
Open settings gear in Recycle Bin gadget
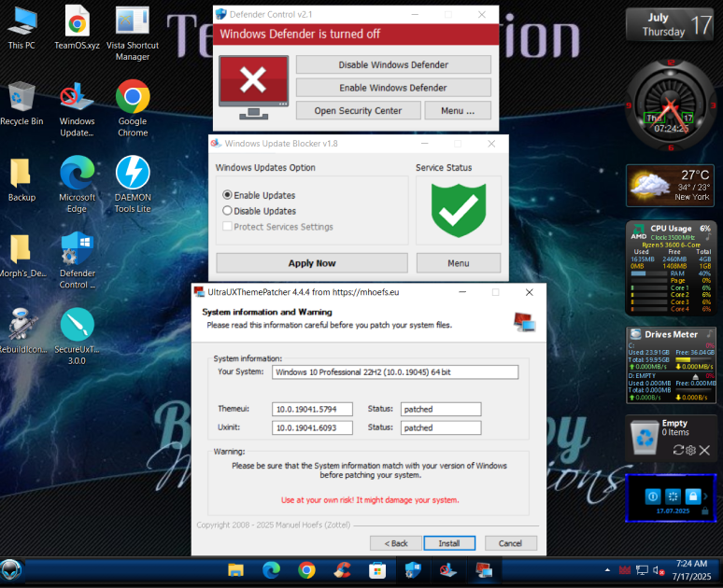(x=690, y=450)
